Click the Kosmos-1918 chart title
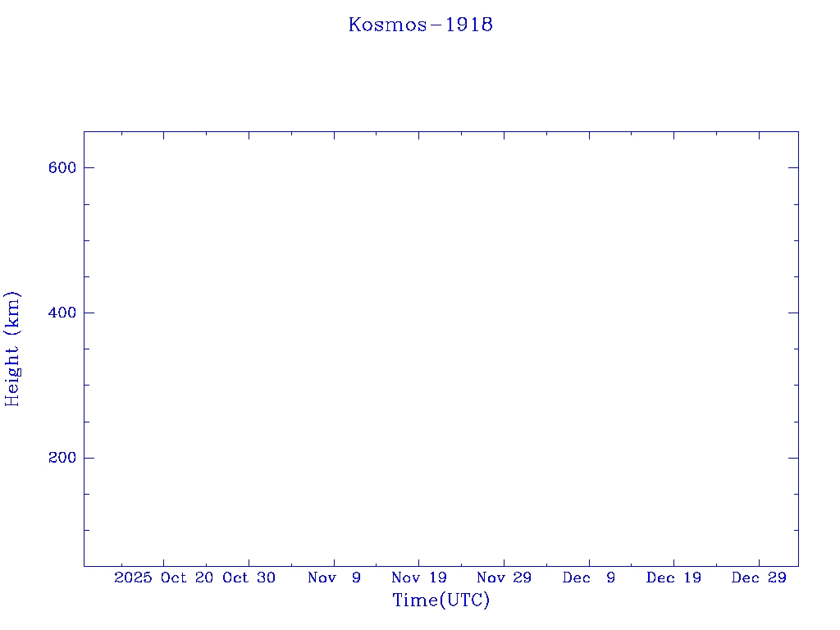This screenshot has height=630, width=840. (x=420, y=25)
